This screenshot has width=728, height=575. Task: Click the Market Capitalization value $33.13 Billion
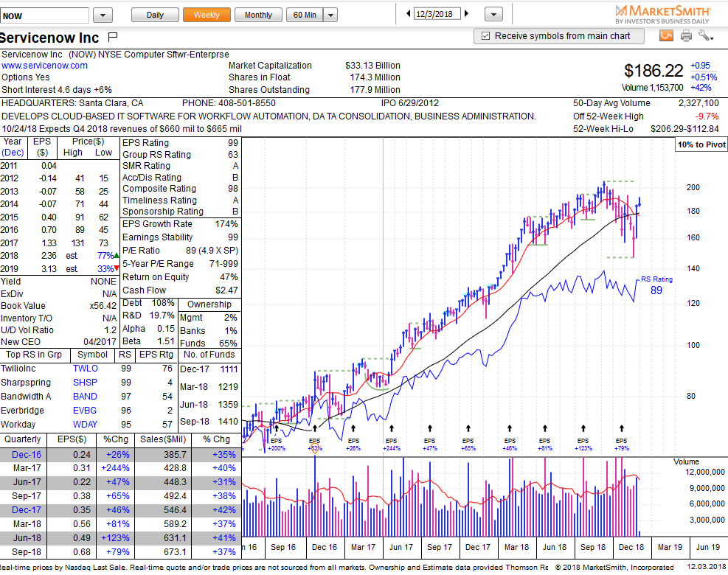pos(372,66)
